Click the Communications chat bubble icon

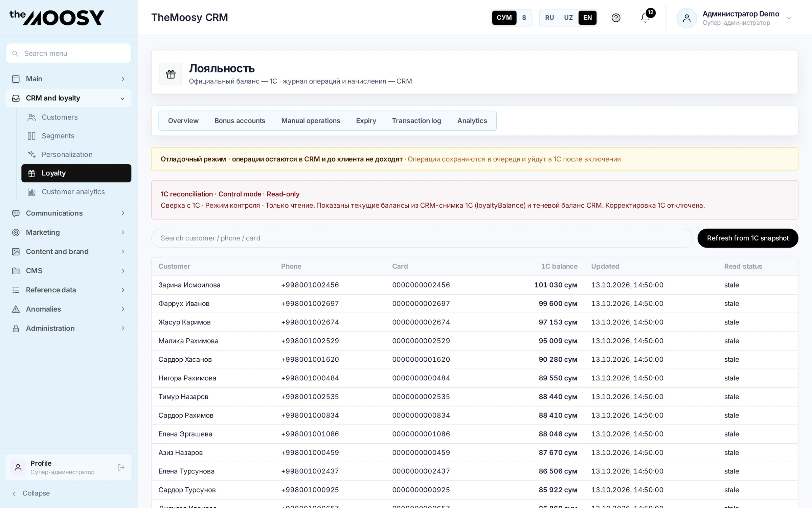tap(16, 213)
